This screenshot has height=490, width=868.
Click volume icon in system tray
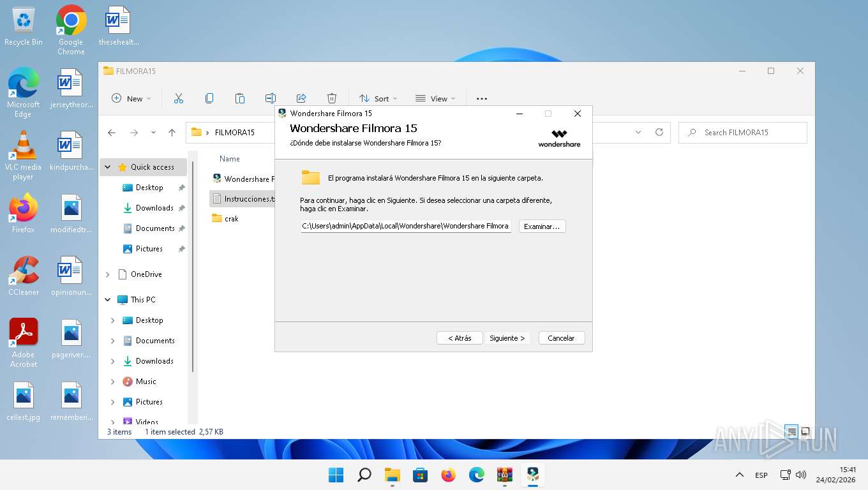(801, 475)
